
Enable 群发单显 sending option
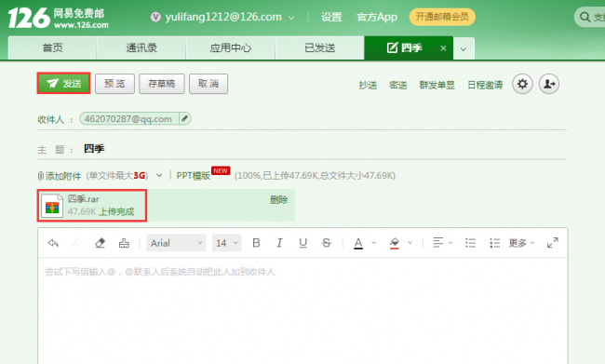[437, 85]
